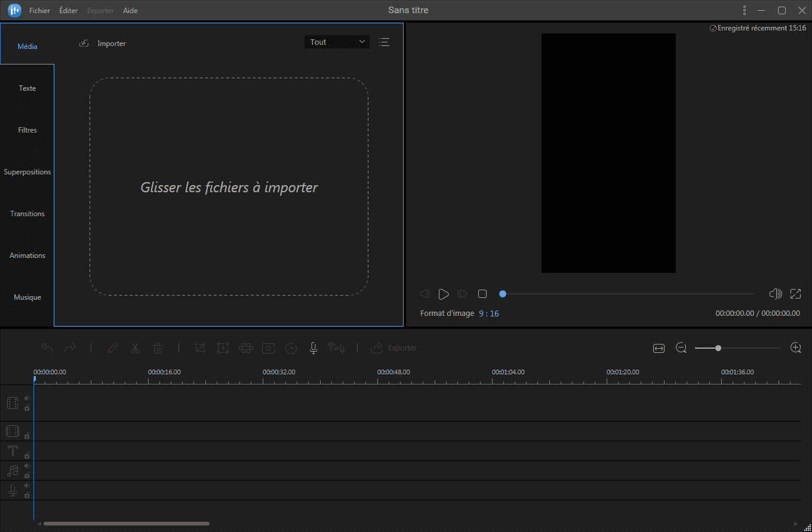Open the Filtres tab
This screenshot has height=532, width=812.
coord(27,130)
